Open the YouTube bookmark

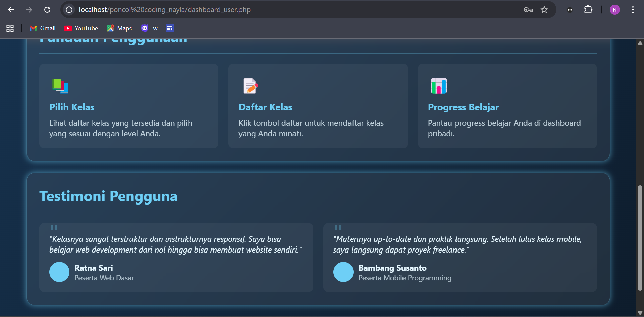click(x=81, y=28)
